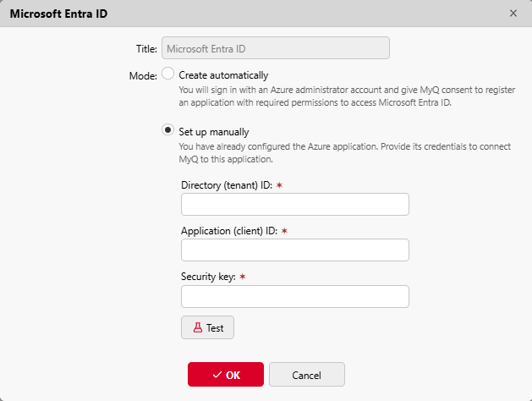Click the "Security key:" label
The height and width of the screenshot is (401, 532).
click(208, 277)
